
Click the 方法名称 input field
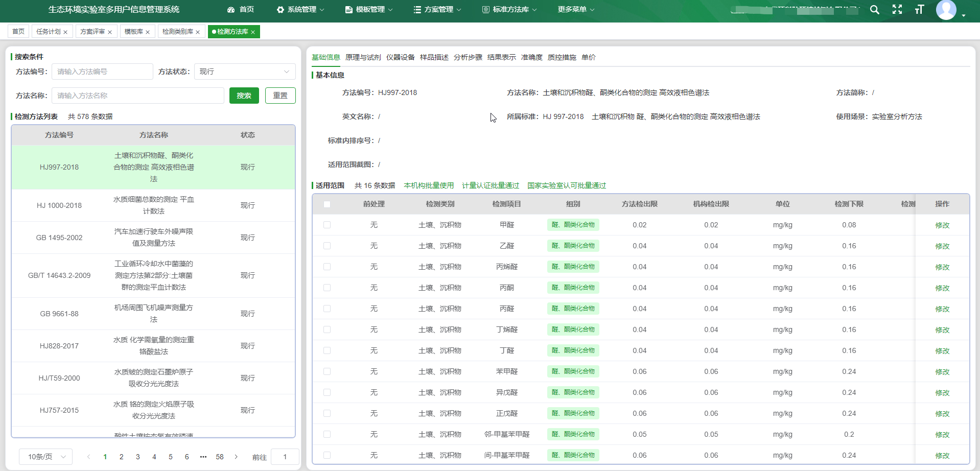[137, 96]
